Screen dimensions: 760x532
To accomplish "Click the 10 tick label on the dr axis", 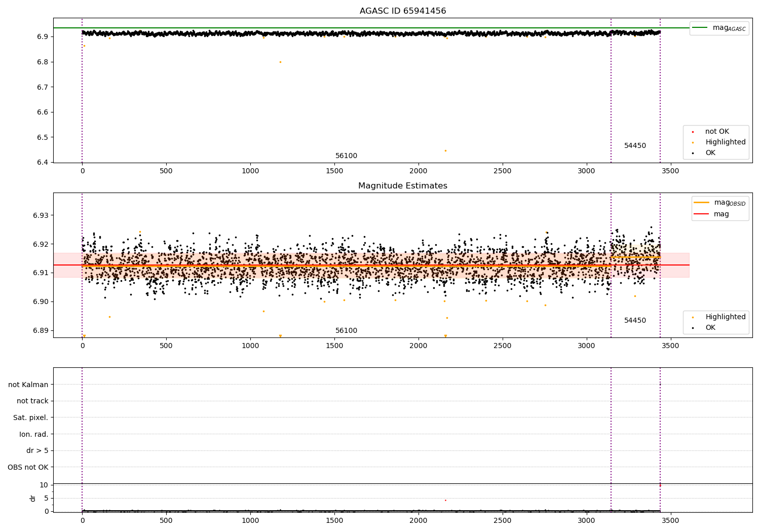I will pyautogui.click(x=44, y=485).
